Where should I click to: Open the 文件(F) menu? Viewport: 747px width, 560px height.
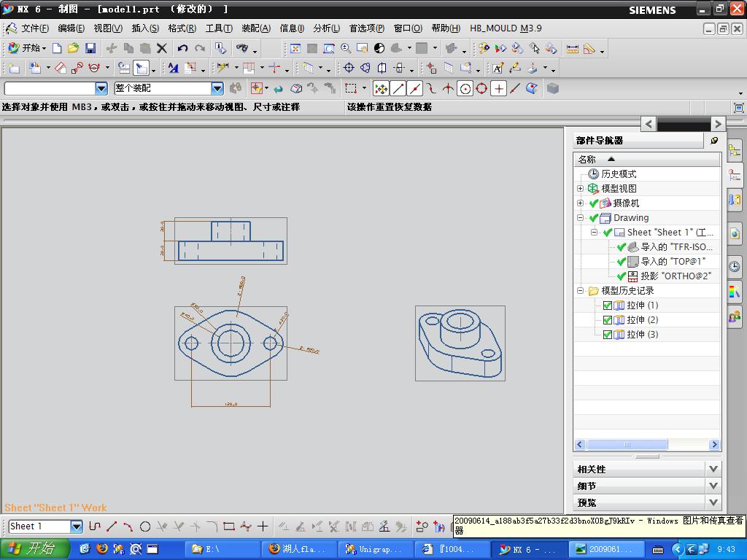34,28
